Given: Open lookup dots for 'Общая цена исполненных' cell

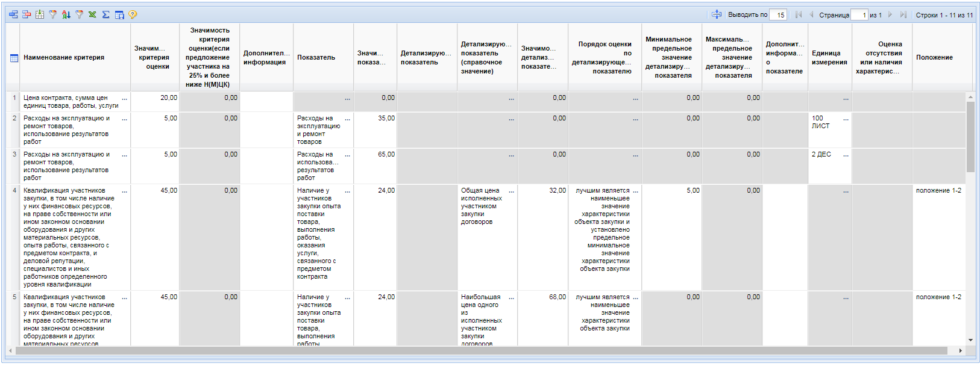Looking at the screenshot, I should [511, 191].
